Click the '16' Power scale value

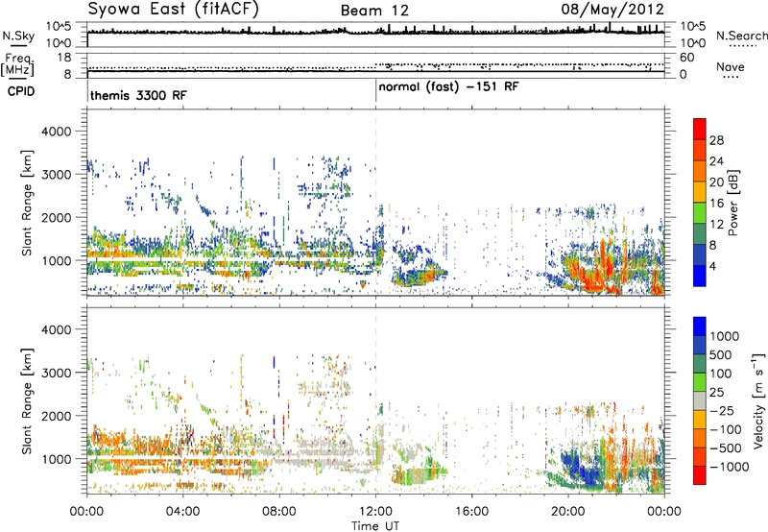[716, 204]
